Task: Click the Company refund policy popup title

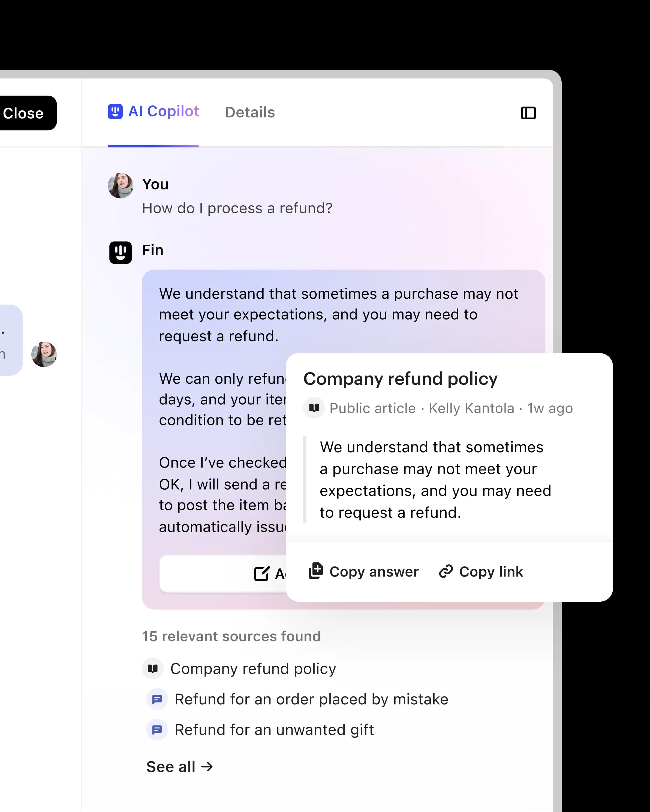Action: [x=400, y=378]
